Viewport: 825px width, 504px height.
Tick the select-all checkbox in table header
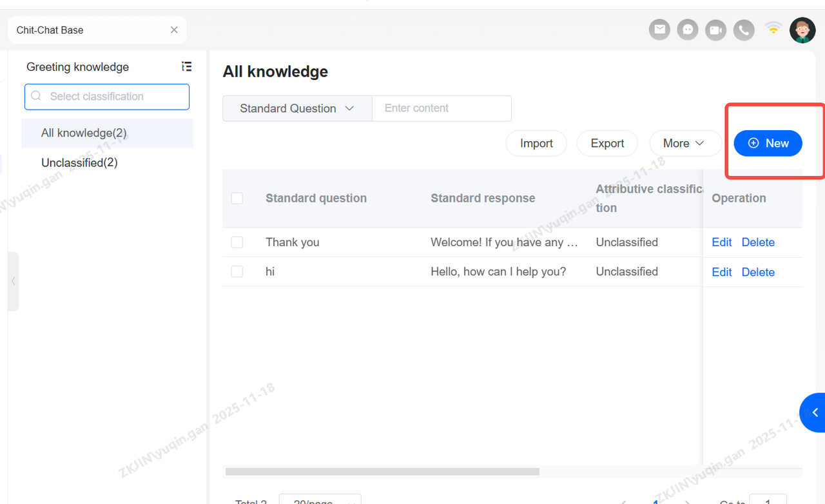click(x=237, y=199)
